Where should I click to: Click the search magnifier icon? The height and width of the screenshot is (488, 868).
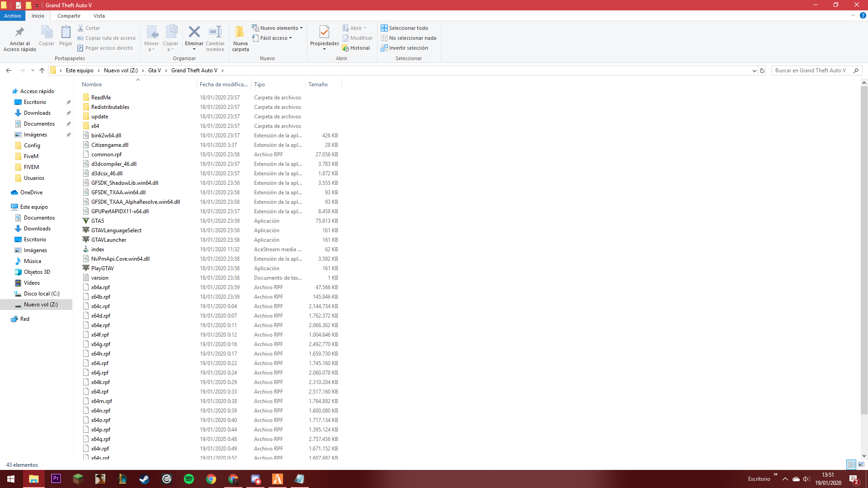pyautogui.click(x=856, y=70)
